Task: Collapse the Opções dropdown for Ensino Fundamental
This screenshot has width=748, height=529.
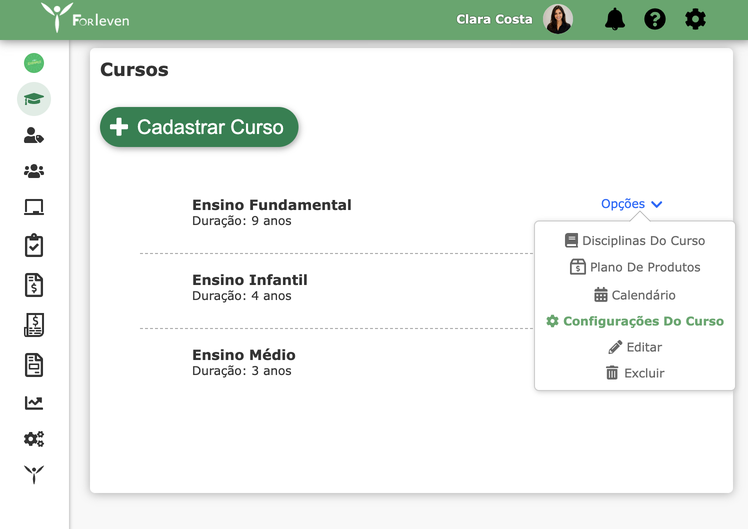Action: (x=631, y=204)
